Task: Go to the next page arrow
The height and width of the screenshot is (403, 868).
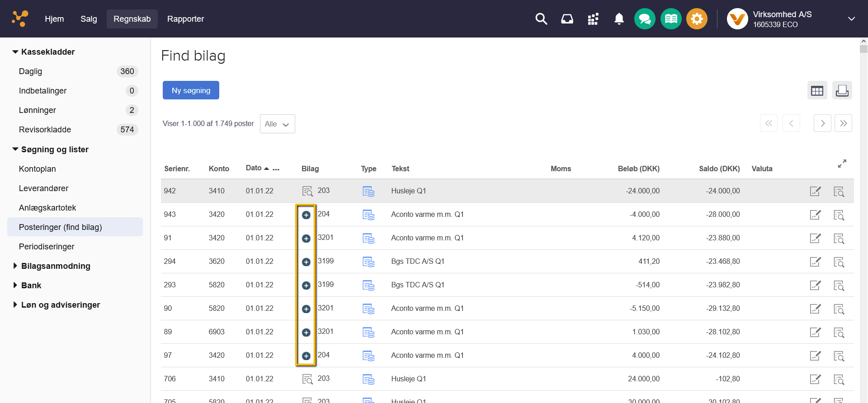Action: tap(822, 123)
